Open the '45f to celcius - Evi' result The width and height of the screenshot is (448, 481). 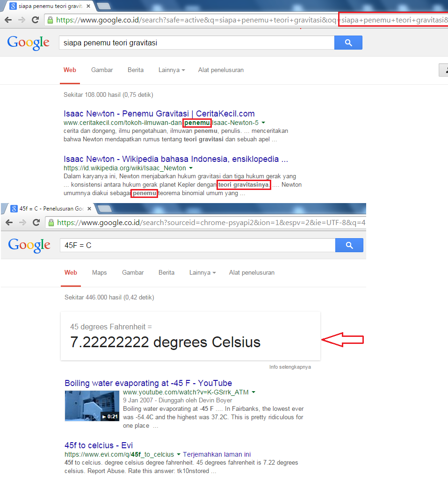coord(98,445)
